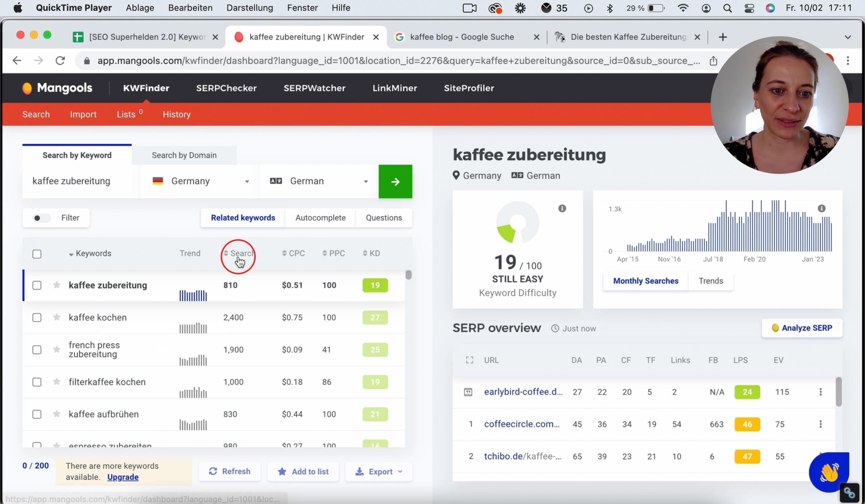This screenshot has width=865, height=504.
Task: Reload the browser page
Action: 60,61
